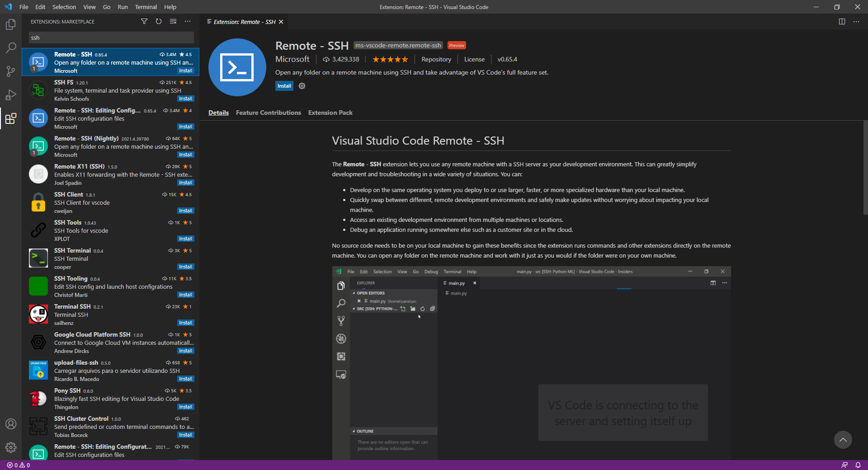The height and width of the screenshot is (470, 868).
Task: Open Source Control view in activity bar
Action: [x=11, y=71]
